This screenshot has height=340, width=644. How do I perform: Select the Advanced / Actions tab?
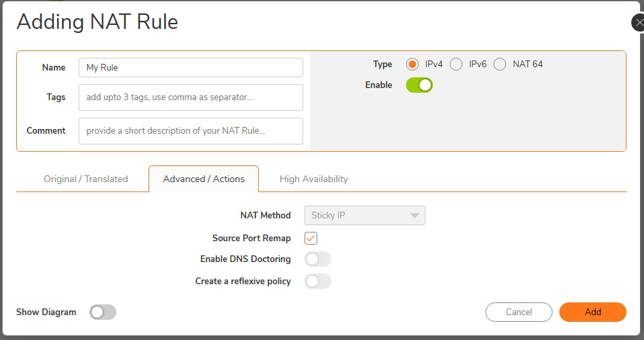click(204, 179)
